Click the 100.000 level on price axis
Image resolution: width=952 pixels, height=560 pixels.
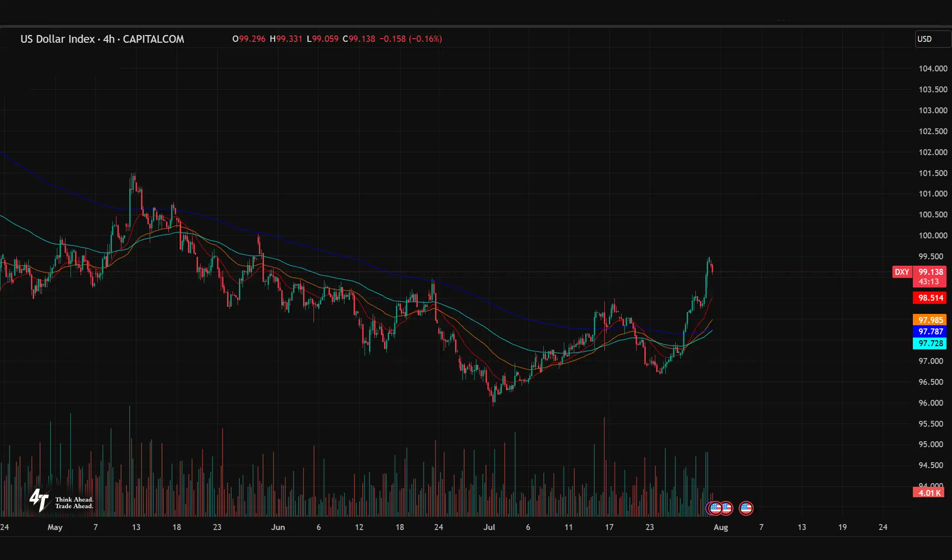pos(932,236)
